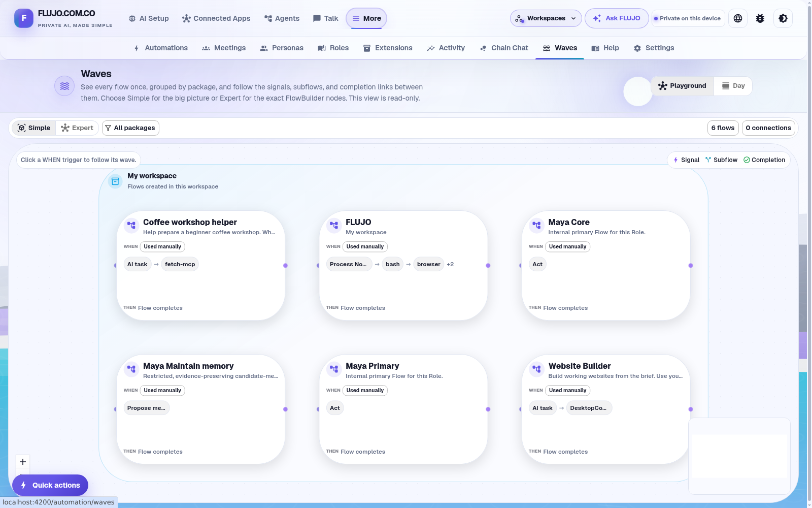Viewport: 812px width, 508px height.
Task: Click the Ask FLUJO button
Action: pos(617,18)
